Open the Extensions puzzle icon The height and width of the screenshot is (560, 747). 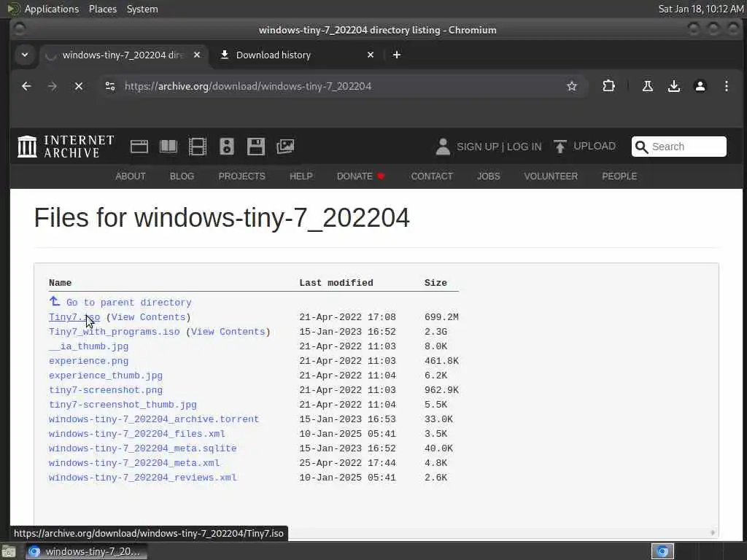(x=608, y=86)
